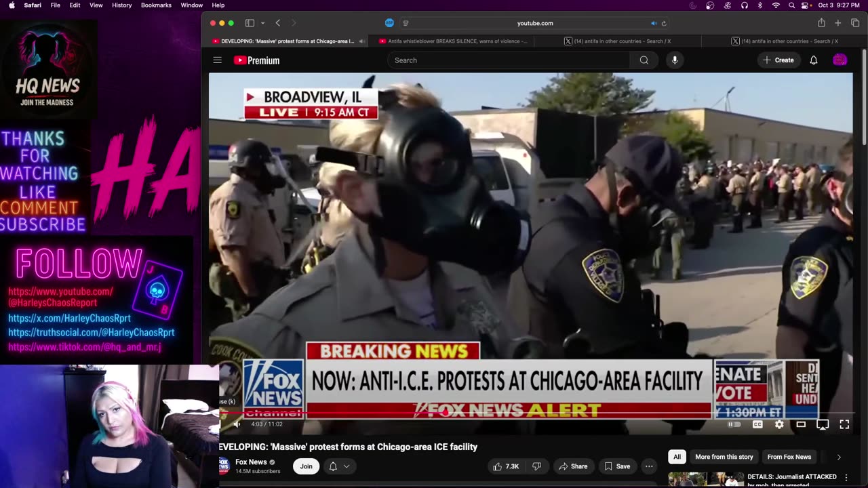Select the From Fox News chip
Viewport: 868px width, 488px height.
[x=789, y=457]
